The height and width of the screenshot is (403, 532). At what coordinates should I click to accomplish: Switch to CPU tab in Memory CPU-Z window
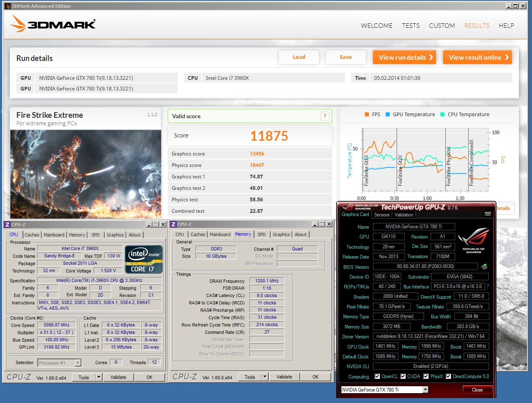(180, 234)
